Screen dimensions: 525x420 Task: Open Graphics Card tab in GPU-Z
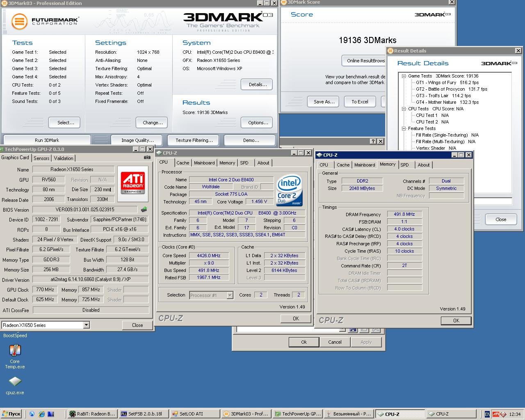pos(15,157)
